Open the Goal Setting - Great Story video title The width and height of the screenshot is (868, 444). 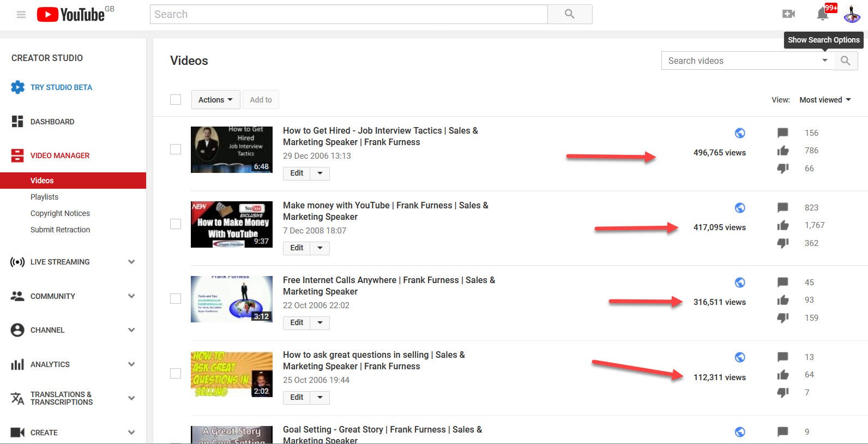tap(382, 435)
